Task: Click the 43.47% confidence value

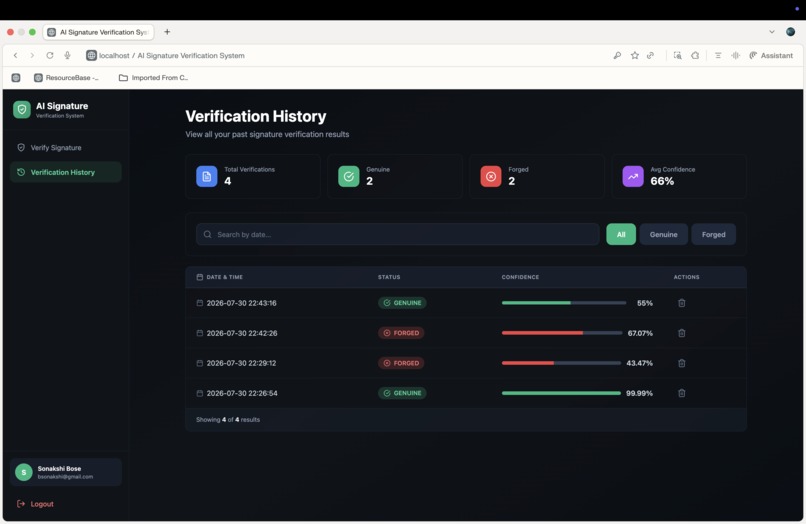Action: point(639,363)
